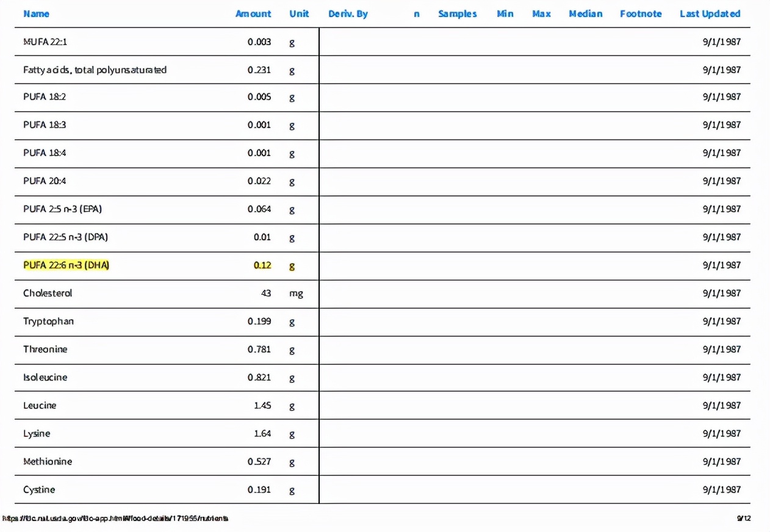Select the highlighted DHA amount "0.12"
This screenshot has width=770, height=532.
pos(262,265)
